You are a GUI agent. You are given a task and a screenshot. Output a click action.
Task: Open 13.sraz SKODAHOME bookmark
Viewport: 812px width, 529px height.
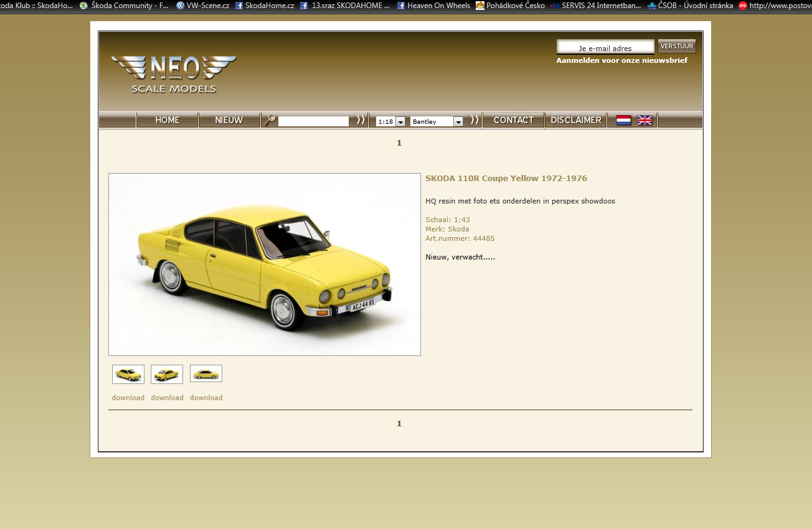click(x=345, y=6)
